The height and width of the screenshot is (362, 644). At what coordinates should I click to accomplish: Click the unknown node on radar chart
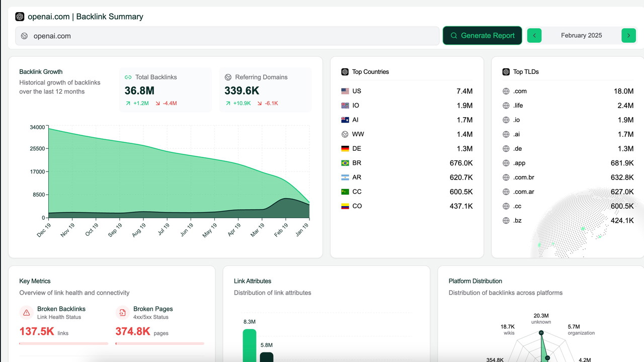(541, 333)
